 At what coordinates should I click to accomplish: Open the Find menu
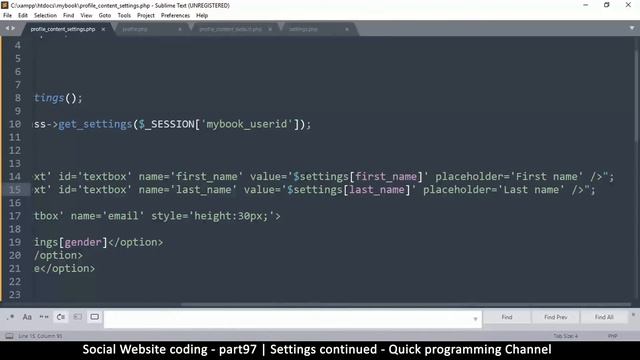[69, 16]
